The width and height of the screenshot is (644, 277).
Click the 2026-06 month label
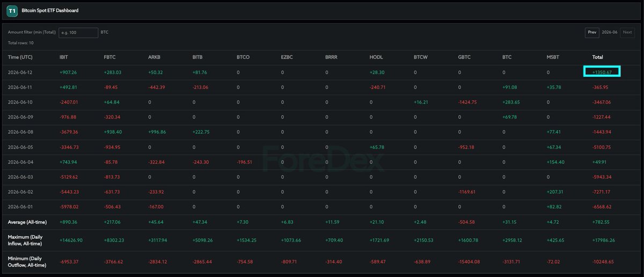tap(610, 32)
